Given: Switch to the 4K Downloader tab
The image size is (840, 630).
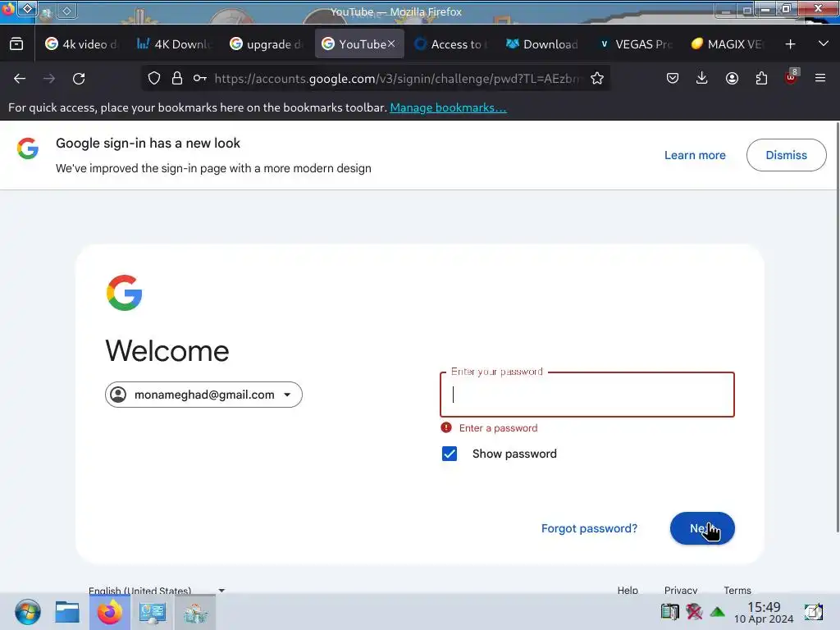Looking at the screenshot, I should pyautogui.click(x=174, y=44).
